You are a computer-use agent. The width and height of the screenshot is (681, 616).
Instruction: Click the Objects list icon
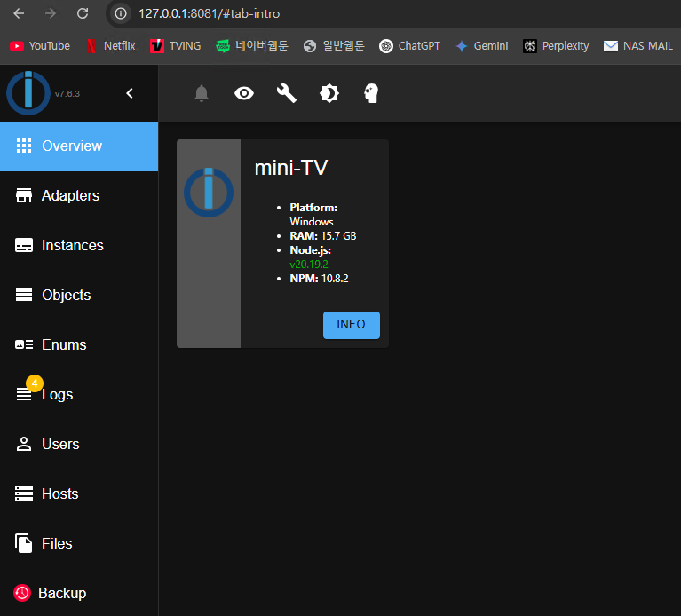coord(24,296)
